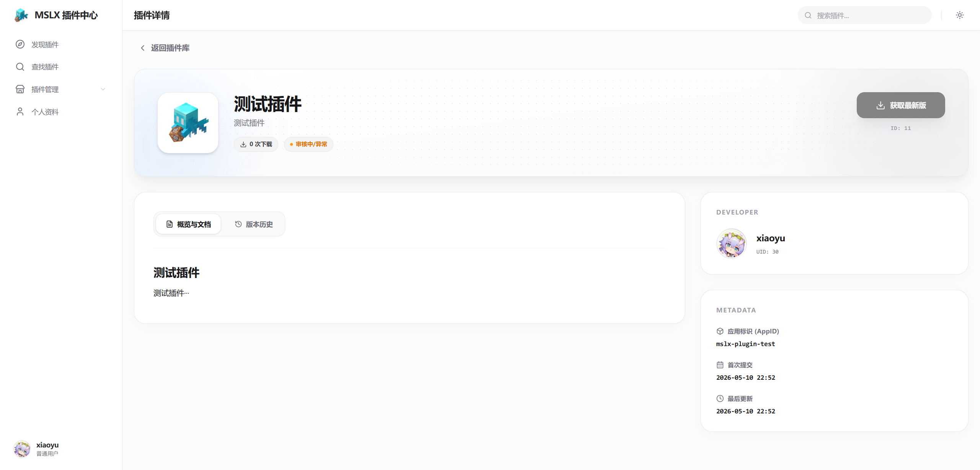The image size is (980, 470).
Task: Click the document icon in 概览与文档 tab
Action: (x=170, y=224)
